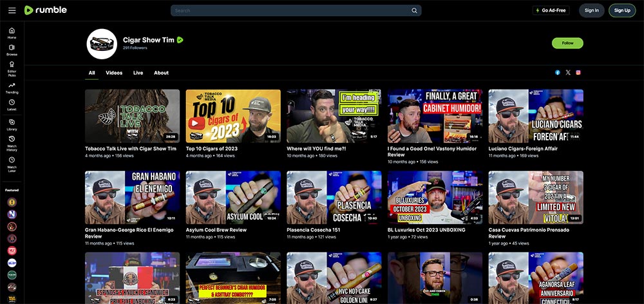The image size is (644, 304).
Task: Open Browse in the sidebar
Action: point(12,50)
